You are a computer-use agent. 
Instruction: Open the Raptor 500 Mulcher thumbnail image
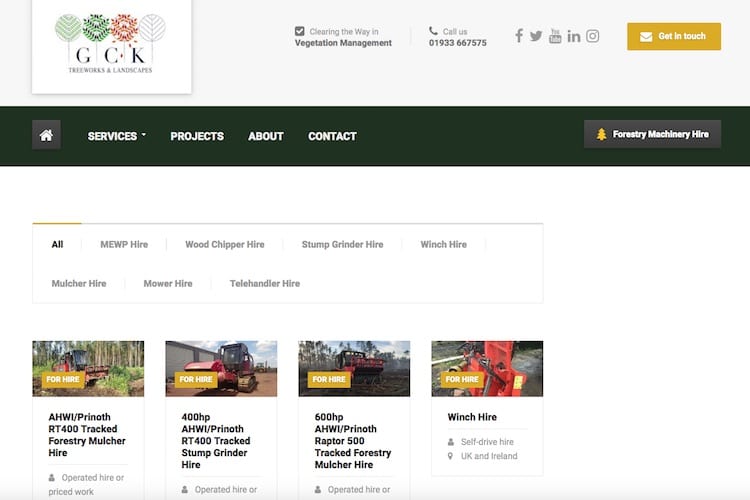pos(354,368)
